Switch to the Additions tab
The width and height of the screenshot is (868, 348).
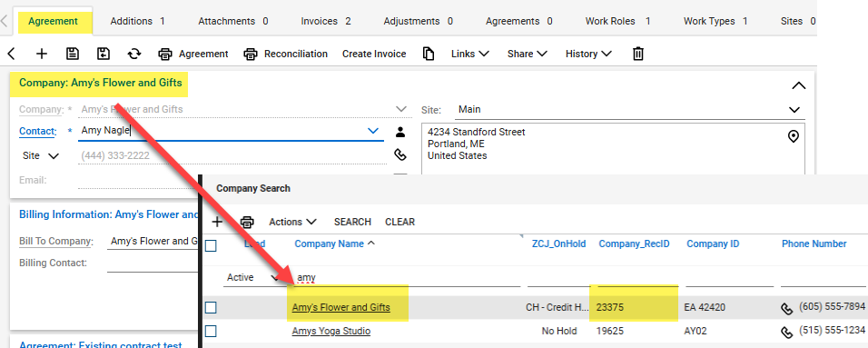tap(137, 21)
